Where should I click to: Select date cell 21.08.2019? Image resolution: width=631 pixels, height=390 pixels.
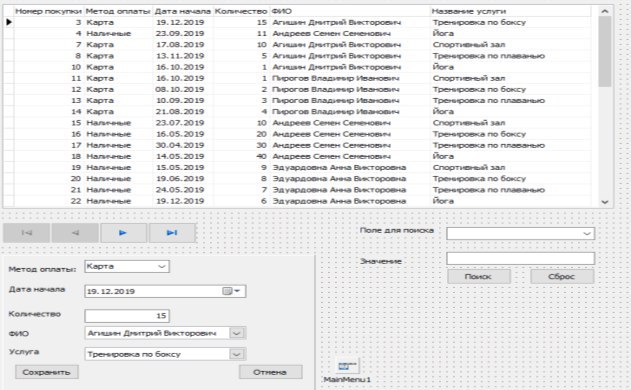[x=180, y=111]
